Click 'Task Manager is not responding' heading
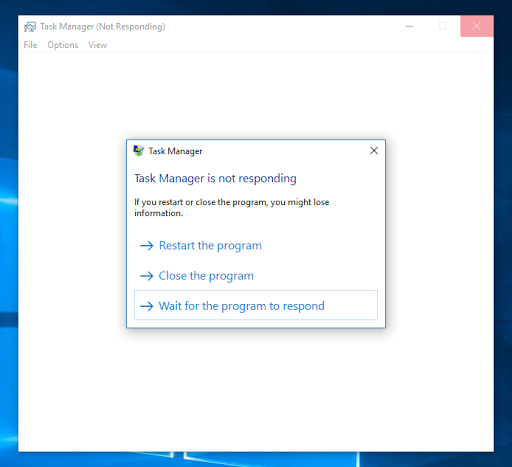Viewport: 512px width, 467px height. click(215, 178)
